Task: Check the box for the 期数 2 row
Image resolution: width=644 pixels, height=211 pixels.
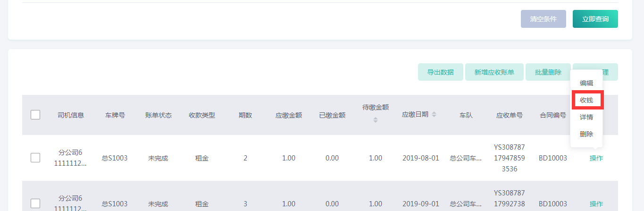Action: pos(35,158)
